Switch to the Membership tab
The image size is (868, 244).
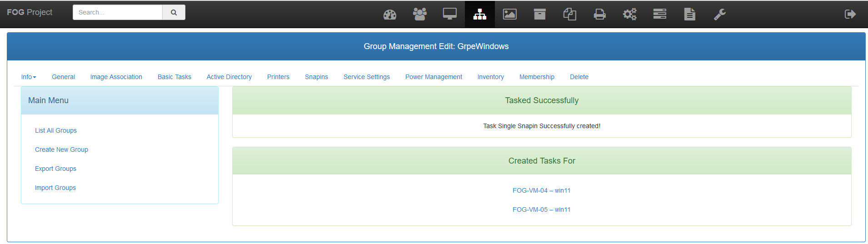(x=536, y=77)
